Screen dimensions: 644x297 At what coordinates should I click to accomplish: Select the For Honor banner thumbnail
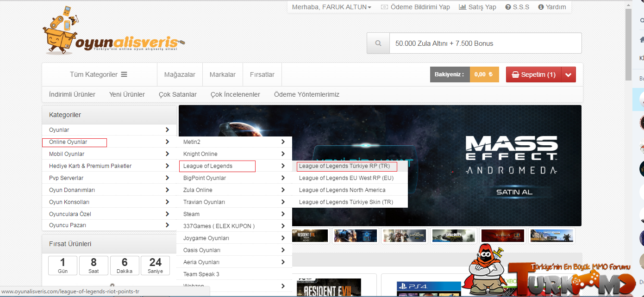[x=405, y=236]
